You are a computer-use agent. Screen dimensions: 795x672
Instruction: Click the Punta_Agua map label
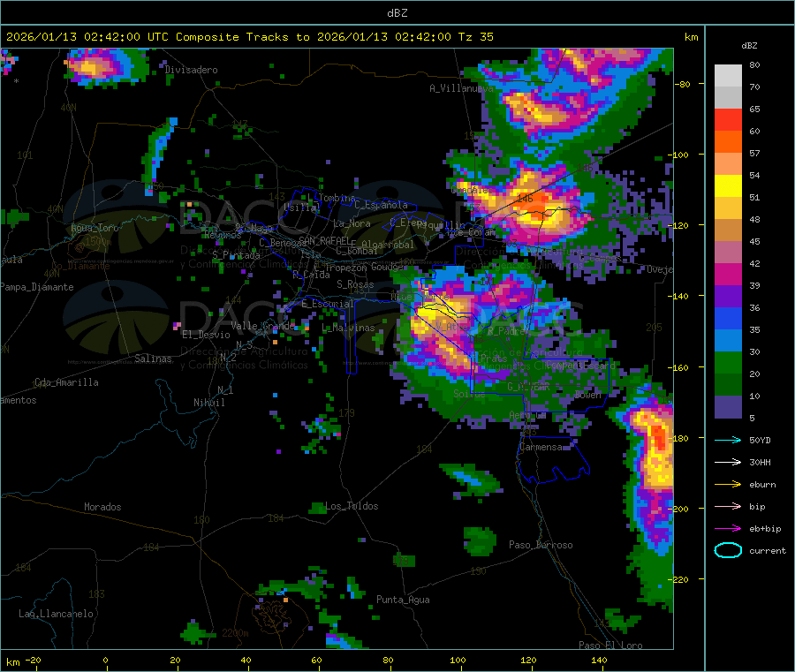(x=403, y=600)
